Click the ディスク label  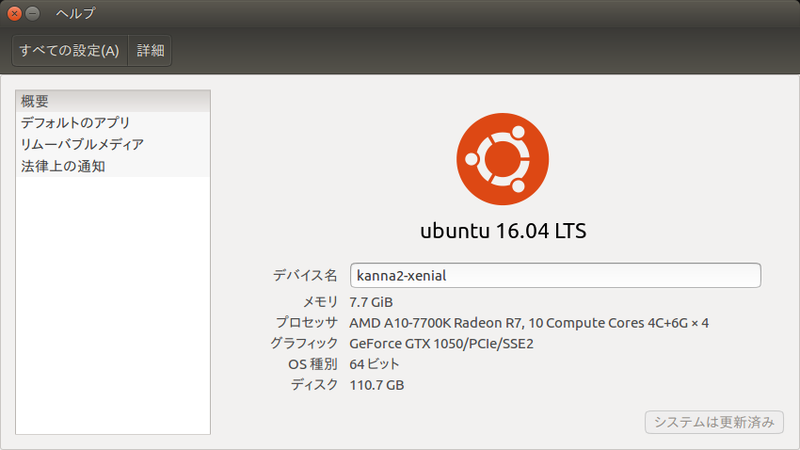314,385
